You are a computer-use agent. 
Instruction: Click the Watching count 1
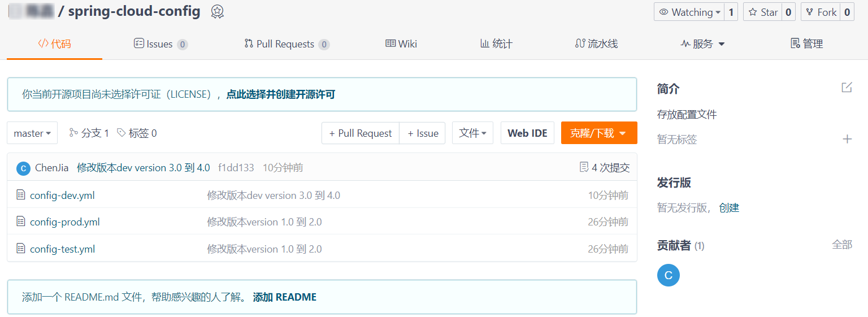(x=731, y=12)
